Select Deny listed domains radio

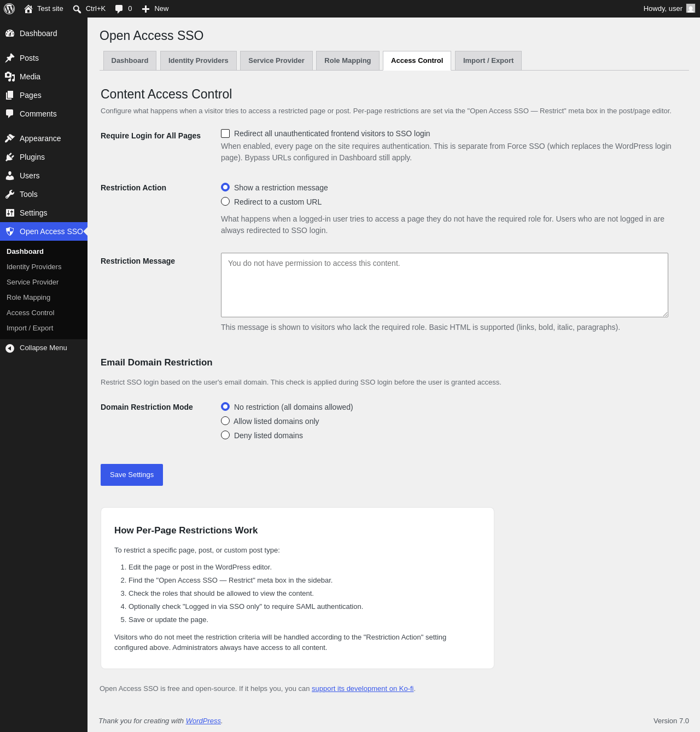point(225,435)
